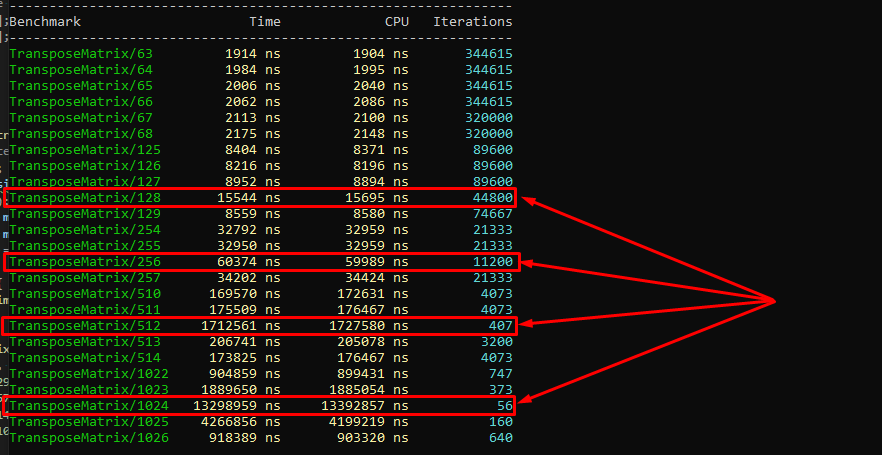882x455 pixels.
Task: Select the 60374 time value
Action: [x=237, y=262]
